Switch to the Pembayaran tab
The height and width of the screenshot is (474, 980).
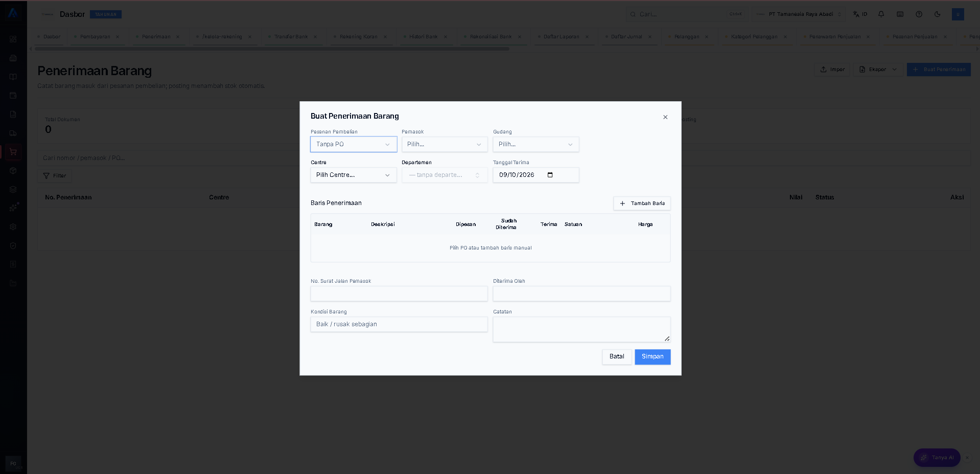95,37
